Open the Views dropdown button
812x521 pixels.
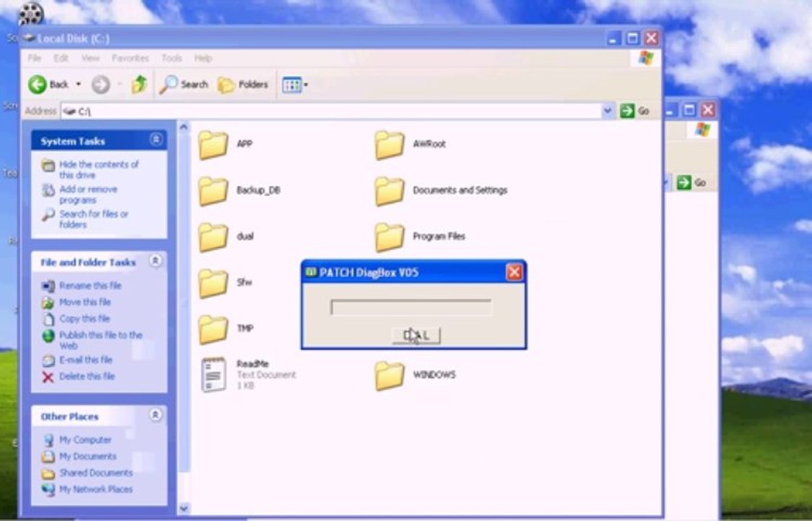pos(295,85)
